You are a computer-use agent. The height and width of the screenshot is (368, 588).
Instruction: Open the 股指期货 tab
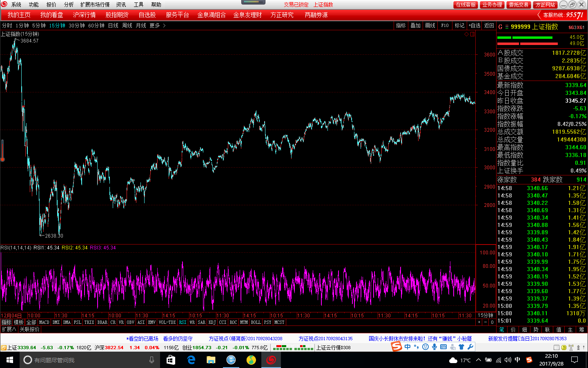coord(117,15)
